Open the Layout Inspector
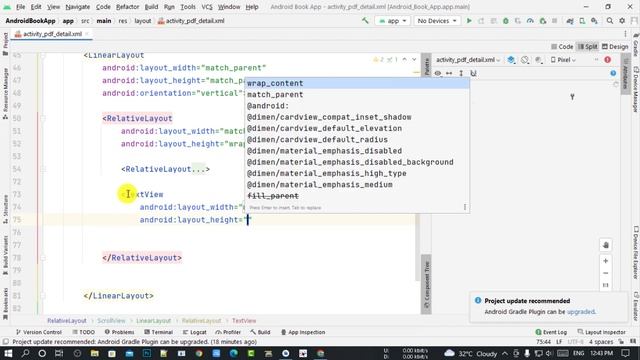This screenshot has height=360, width=640. (x=602, y=332)
